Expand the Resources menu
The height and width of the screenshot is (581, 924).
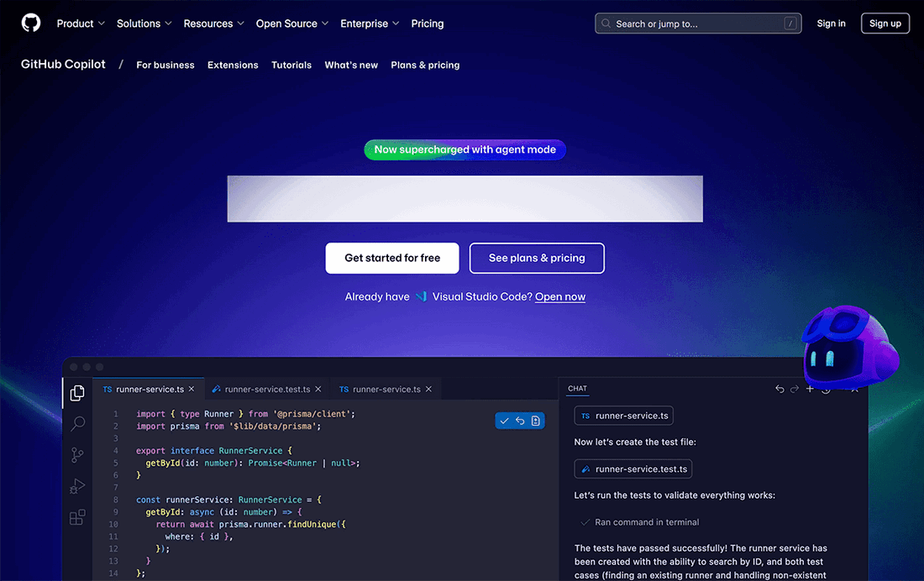[x=214, y=24]
